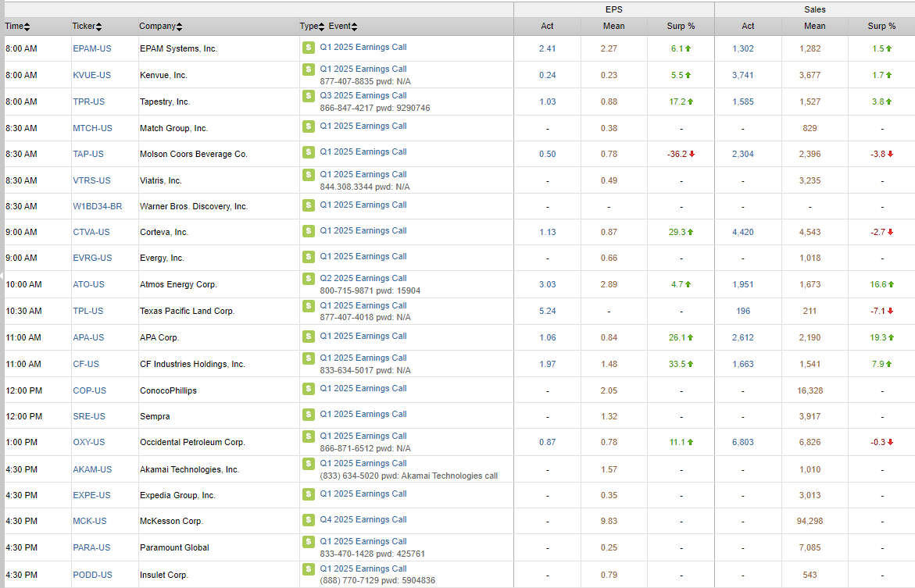Click the Sales Surp % column header

click(x=881, y=27)
